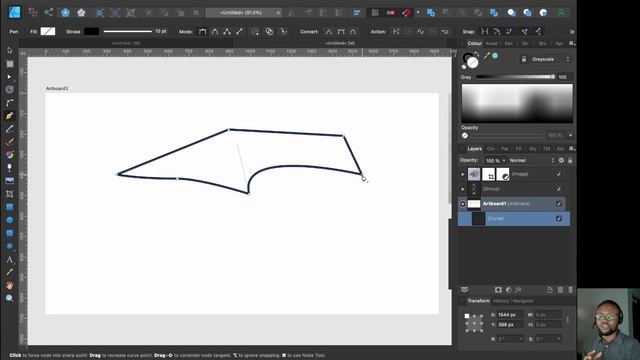Switch to the Transform tab
This screenshot has height=360, width=640.
[x=478, y=301]
